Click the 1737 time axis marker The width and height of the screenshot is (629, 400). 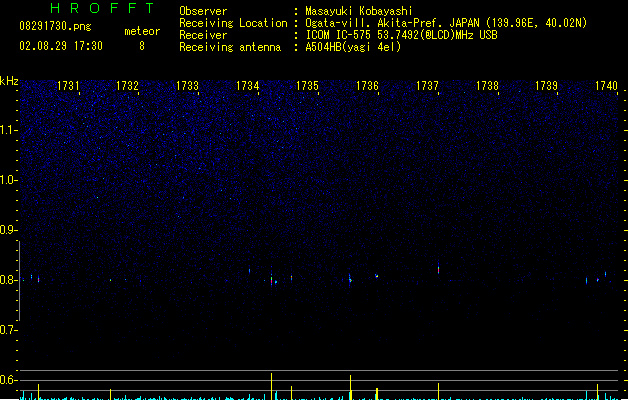pyautogui.click(x=427, y=86)
